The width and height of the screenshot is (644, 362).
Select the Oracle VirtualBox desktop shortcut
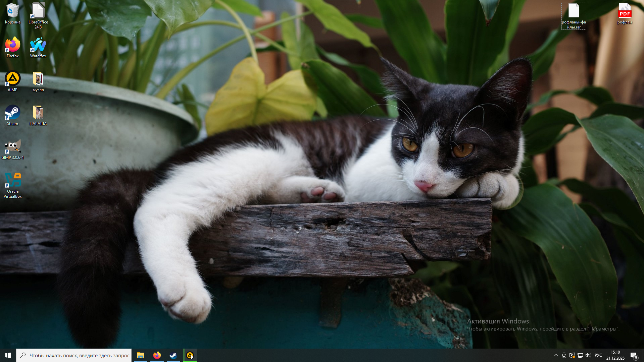click(x=13, y=185)
